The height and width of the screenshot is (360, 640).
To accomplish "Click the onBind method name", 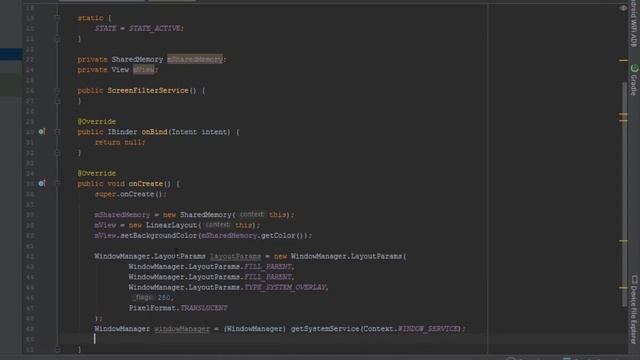I will click(154, 132).
